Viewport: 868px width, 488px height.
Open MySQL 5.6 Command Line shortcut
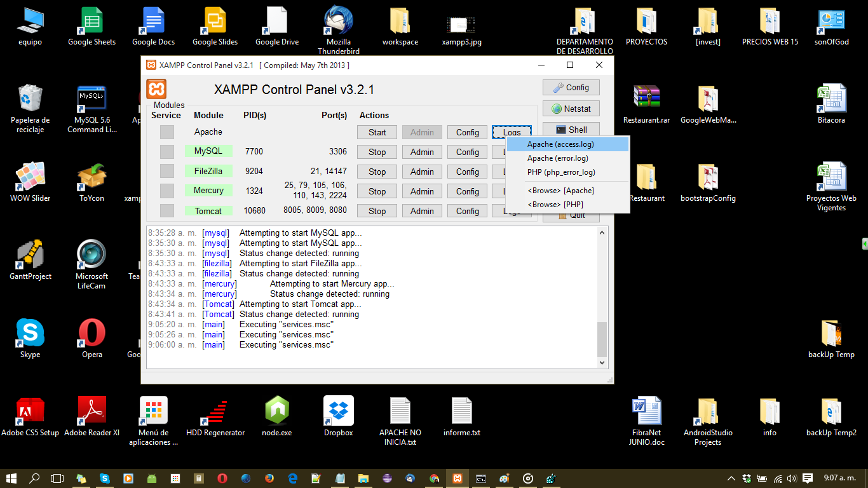coord(92,109)
